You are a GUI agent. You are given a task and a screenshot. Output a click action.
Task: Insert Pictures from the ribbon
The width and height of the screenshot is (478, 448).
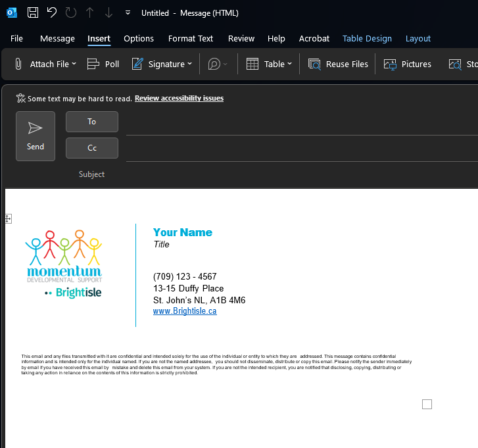pyautogui.click(x=408, y=64)
